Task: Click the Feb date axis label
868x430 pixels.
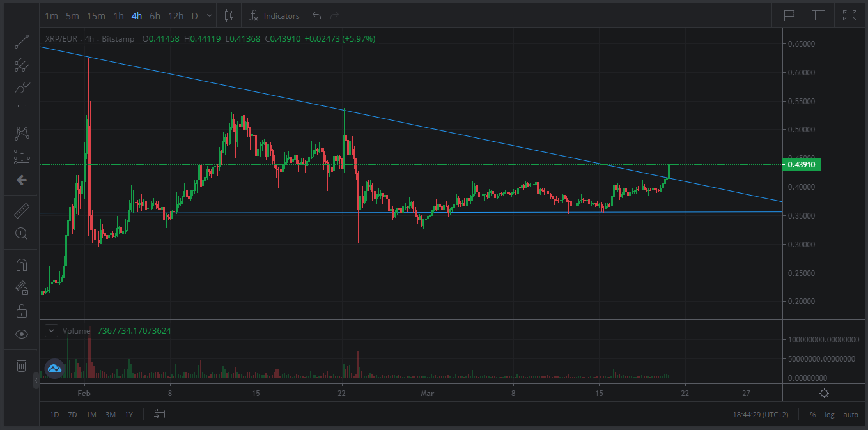Action: click(84, 394)
